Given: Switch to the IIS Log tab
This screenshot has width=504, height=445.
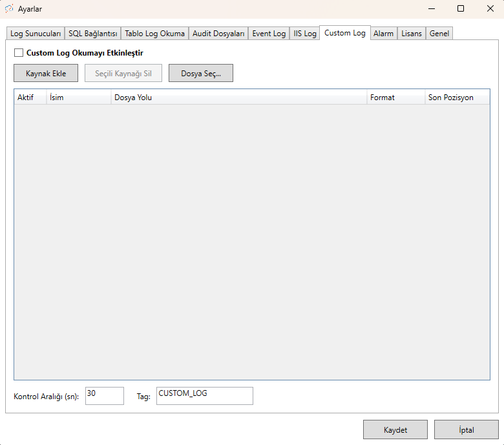Looking at the screenshot, I should click(x=305, y=34).
